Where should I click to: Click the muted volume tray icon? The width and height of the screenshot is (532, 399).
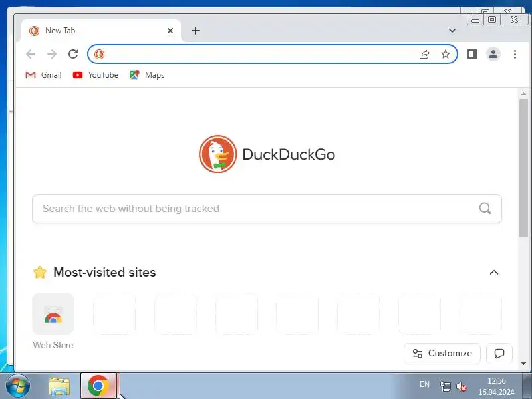(462, 386)
